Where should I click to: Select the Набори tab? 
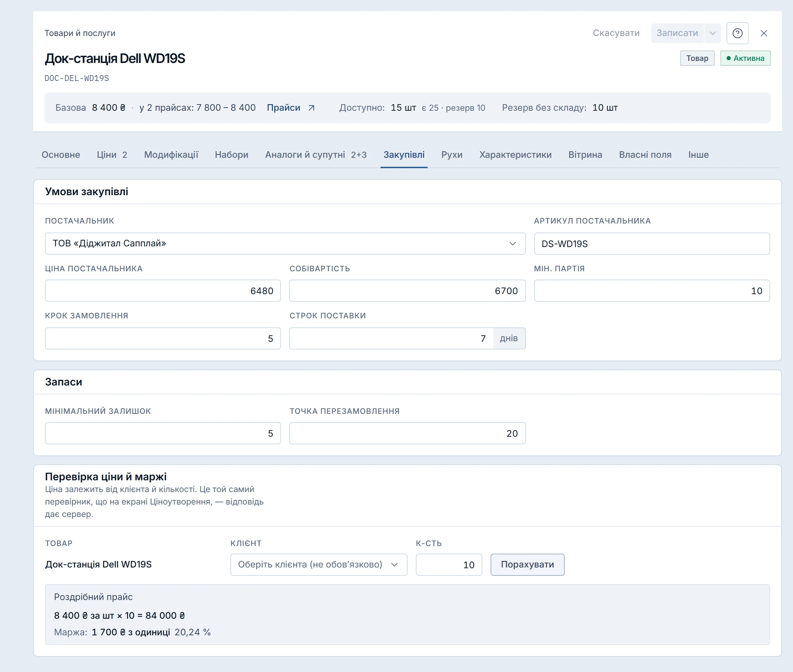[x=231, y=155]
